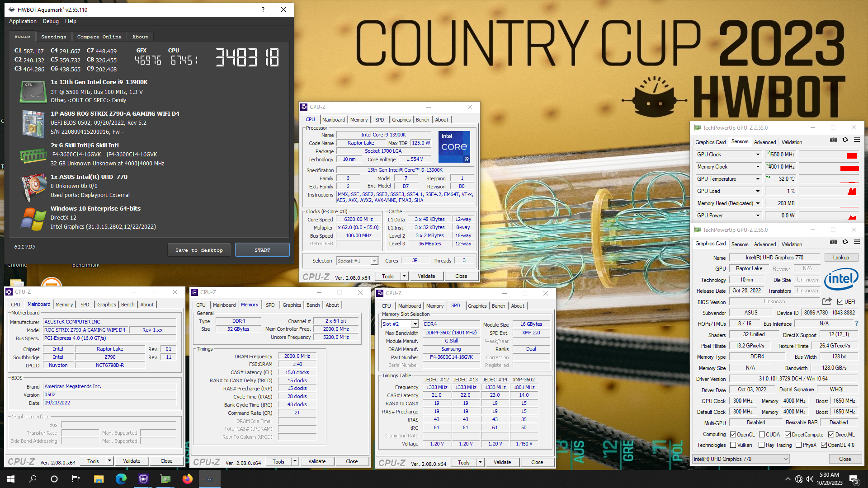Toggle the PhysX checkbox
The image size is (868, 488).
tap(798, 445)
